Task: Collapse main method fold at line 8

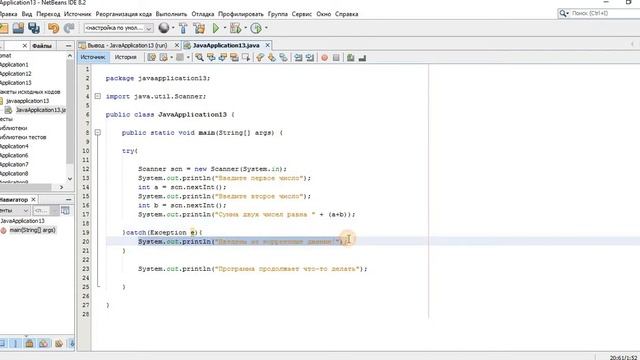Action: pos(98,132)
